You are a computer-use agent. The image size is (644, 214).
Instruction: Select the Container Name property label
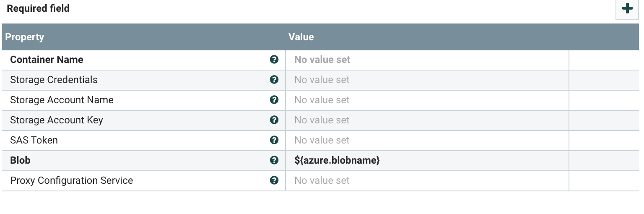[47, 60]
